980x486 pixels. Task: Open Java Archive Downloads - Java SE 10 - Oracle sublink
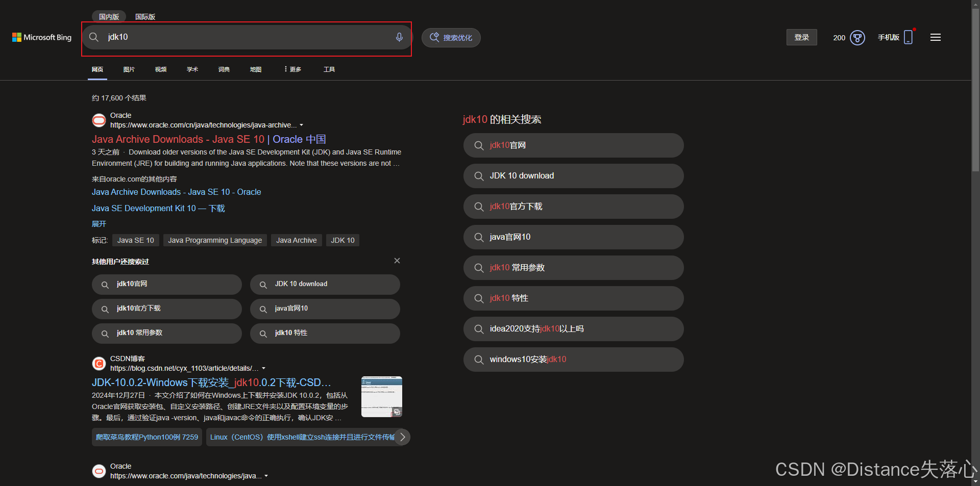click(176, 192)
